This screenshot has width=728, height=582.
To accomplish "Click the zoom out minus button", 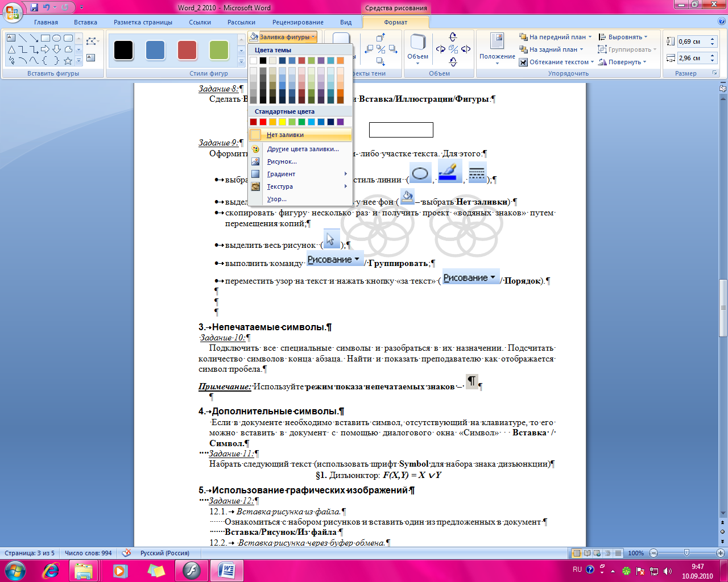I will (x=653, y=553).
